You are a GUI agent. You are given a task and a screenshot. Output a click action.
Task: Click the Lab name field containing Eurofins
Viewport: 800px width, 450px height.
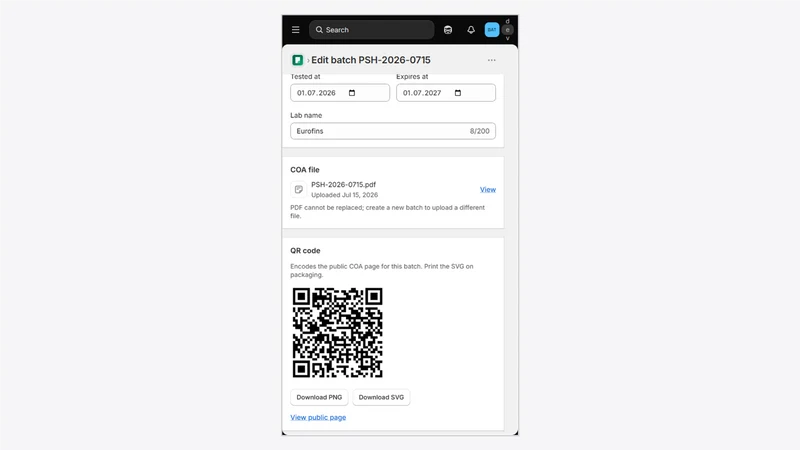pyautogui.click(x=393, y=131)
